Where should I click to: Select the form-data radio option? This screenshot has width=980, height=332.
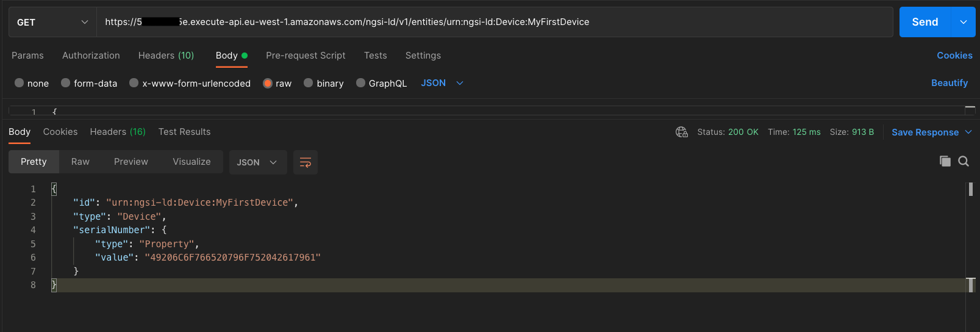[66, 83]
